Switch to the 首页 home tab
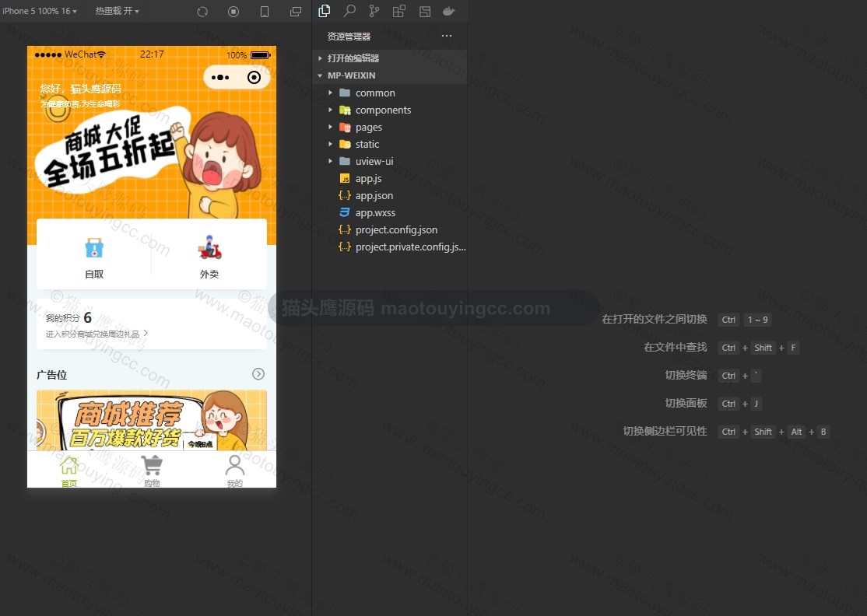This screenshot has height=616, width=867. [68, 470]
